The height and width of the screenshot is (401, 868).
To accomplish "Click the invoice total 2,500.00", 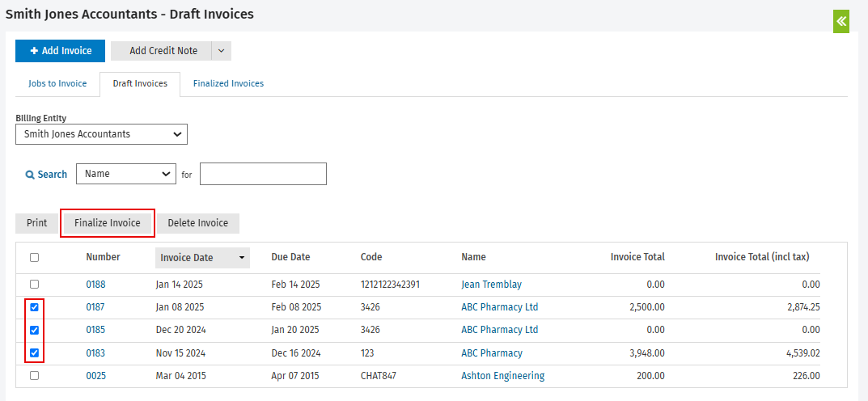I will pos(647,307).
